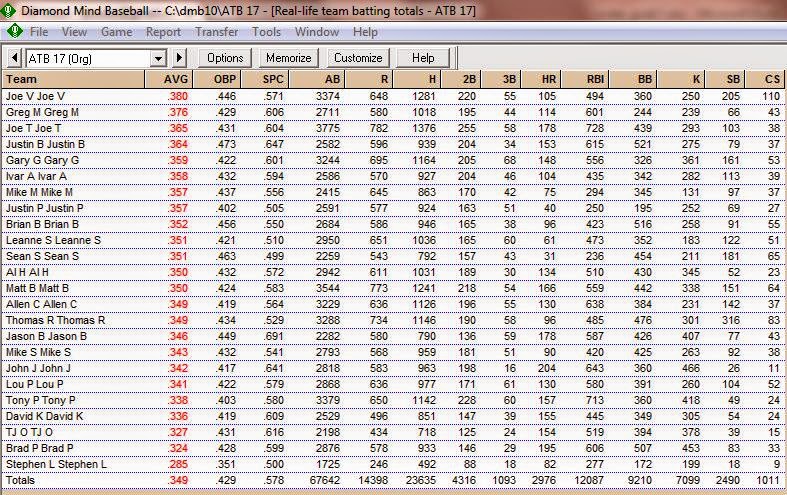The image size is (787, 495).
Task: Open the Game menu
Action: (116, 32)
